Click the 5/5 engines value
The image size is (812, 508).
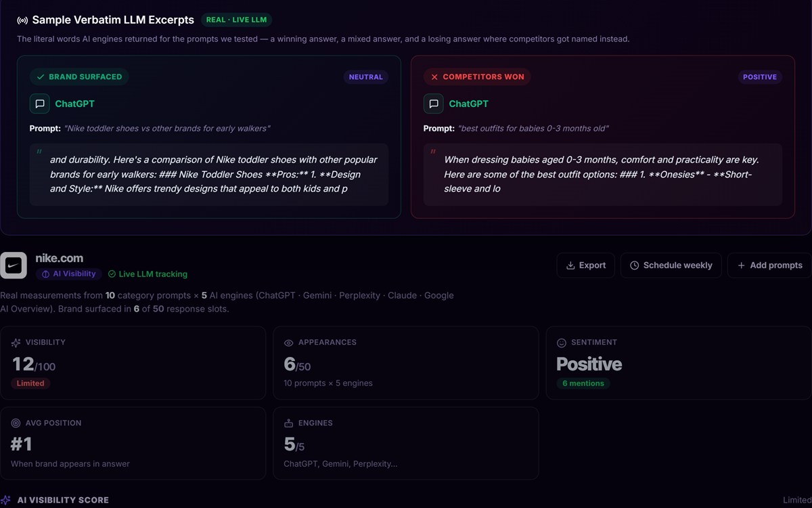coord(295,444)
